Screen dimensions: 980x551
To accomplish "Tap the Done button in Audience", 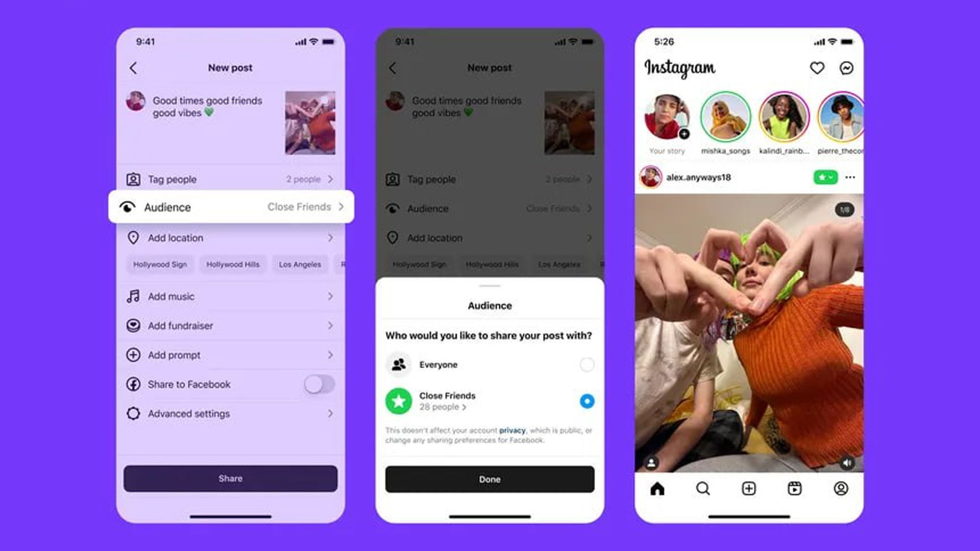I will click(489, 479).
